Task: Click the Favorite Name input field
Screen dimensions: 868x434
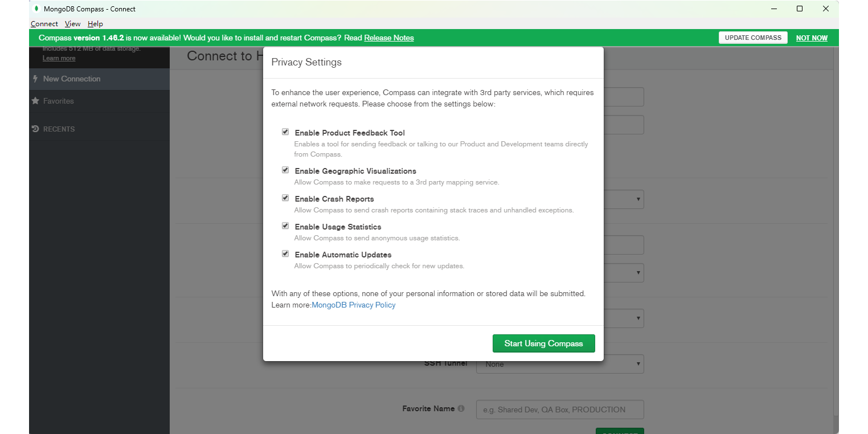Action: point(559,410)
